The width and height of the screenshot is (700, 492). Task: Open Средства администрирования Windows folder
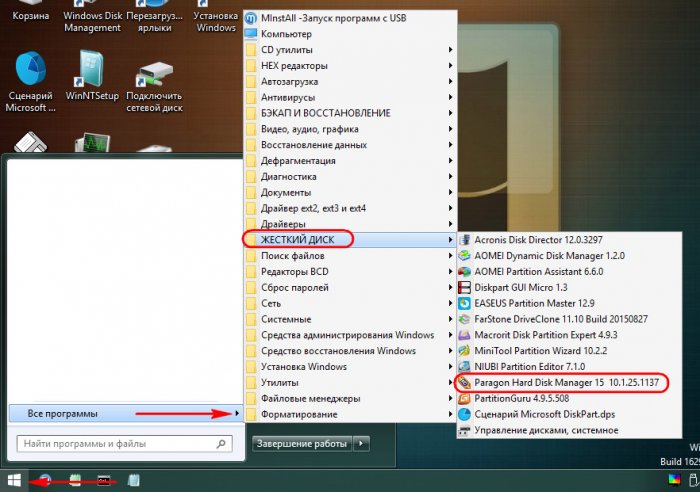[x=350, y=335]
